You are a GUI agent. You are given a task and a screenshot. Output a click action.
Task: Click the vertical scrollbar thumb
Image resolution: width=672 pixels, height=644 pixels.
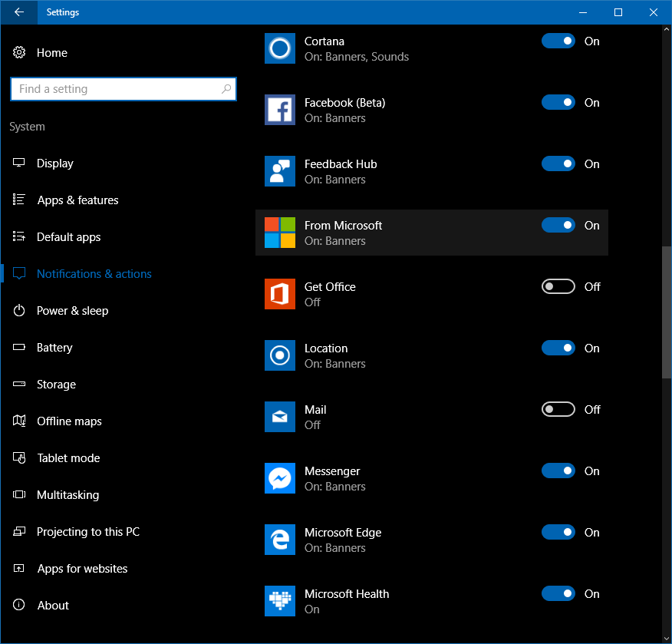[666, 311]
